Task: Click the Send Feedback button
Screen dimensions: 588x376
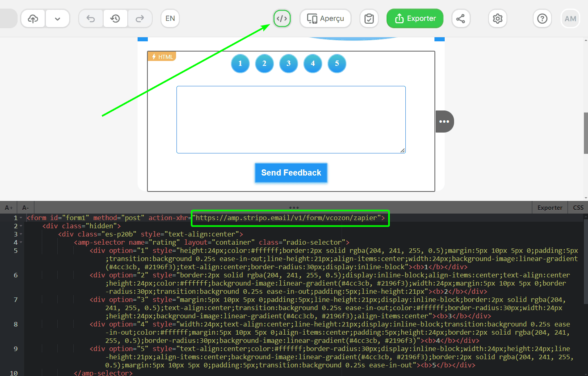Action: pyautogui.click(x=291, y=173)
